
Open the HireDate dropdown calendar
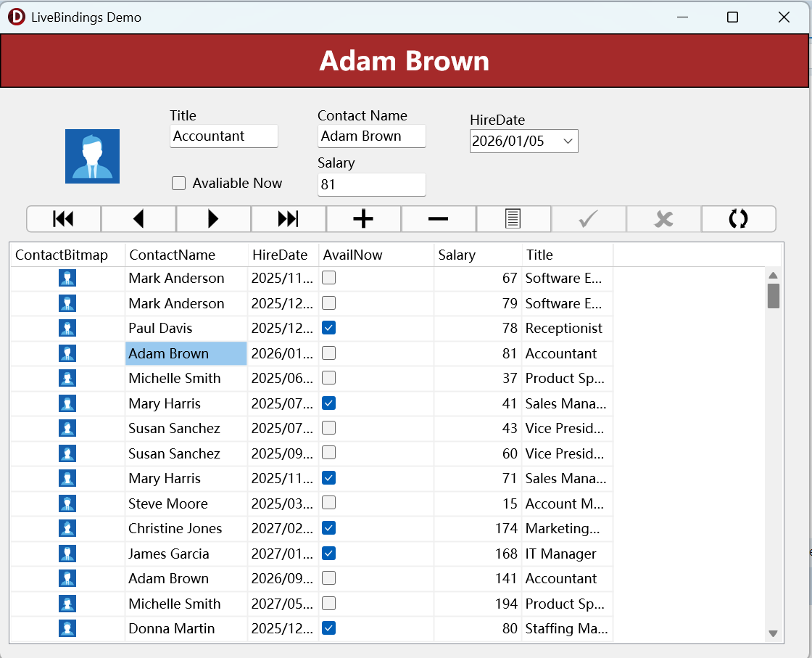click(x=568, y=141)
